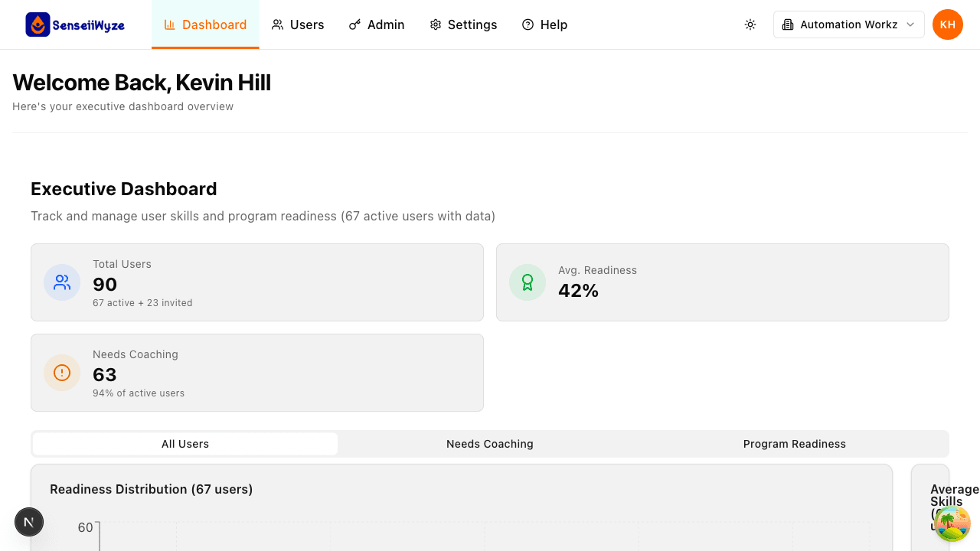
Task: Click the alert icon on Needs Coaching card
Action: [x=62, y=373]
